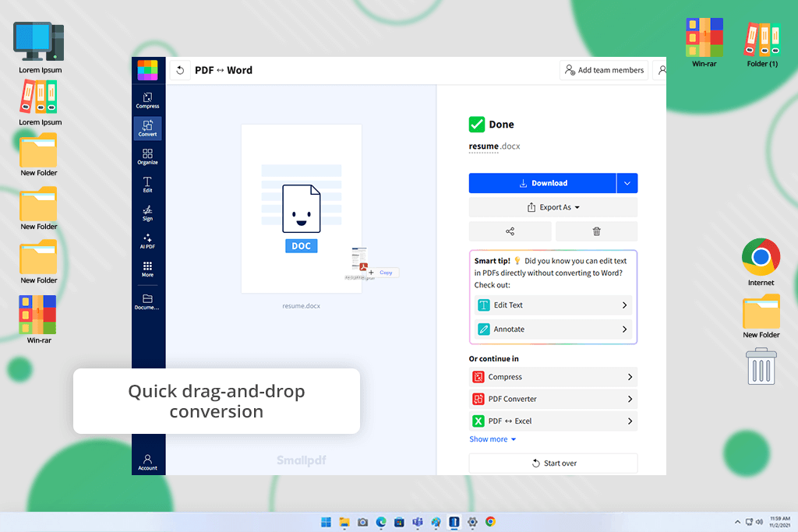Open the Account section in sidebar

(147, 462)
